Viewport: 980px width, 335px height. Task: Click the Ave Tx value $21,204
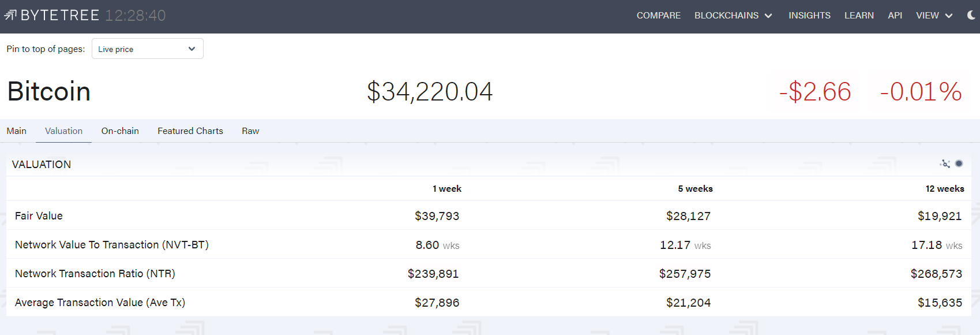pos(688,303)
